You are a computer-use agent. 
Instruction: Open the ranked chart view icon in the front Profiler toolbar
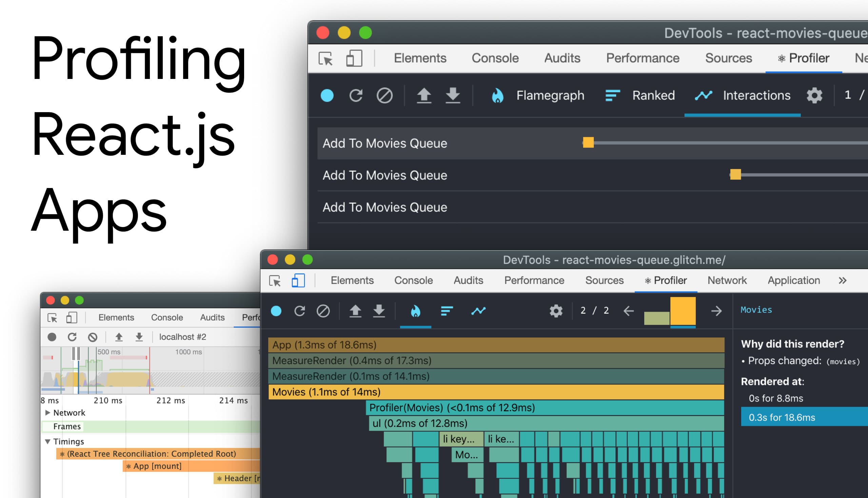447,311
